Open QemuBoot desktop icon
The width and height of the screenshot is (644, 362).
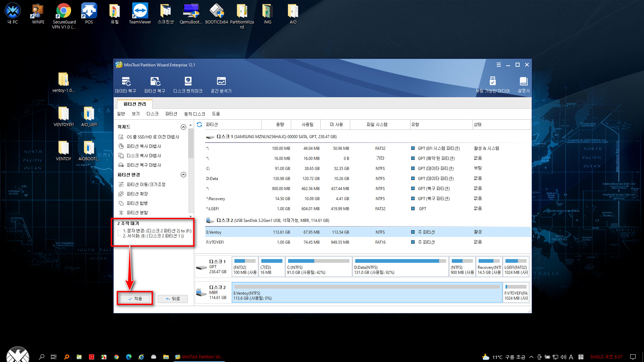click(x=191, y=14)
